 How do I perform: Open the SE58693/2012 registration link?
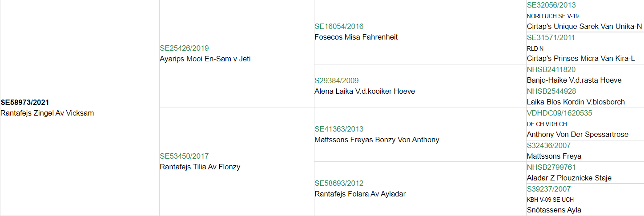[x=339, y=183]
